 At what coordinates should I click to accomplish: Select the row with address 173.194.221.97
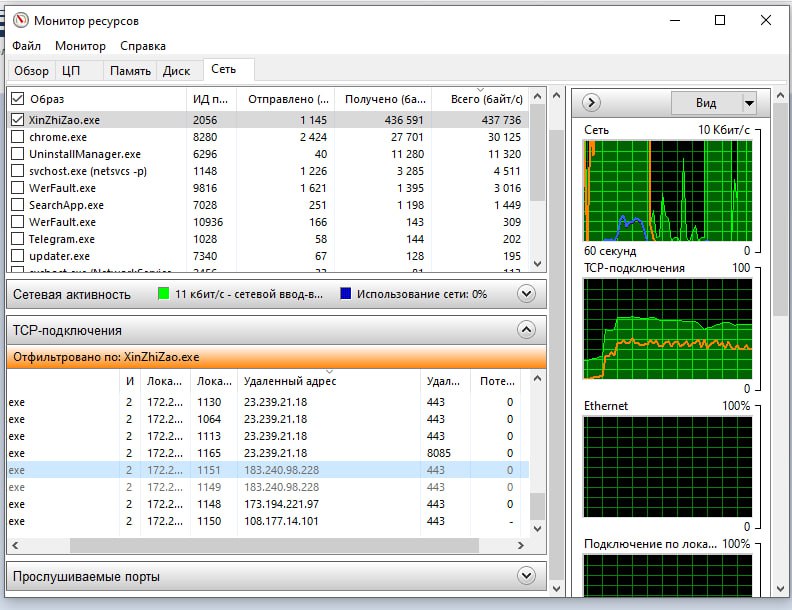point(268,504)
